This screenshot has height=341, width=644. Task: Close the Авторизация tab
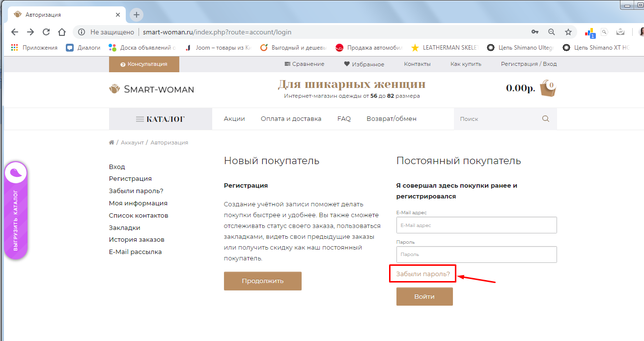pos(117,15)
